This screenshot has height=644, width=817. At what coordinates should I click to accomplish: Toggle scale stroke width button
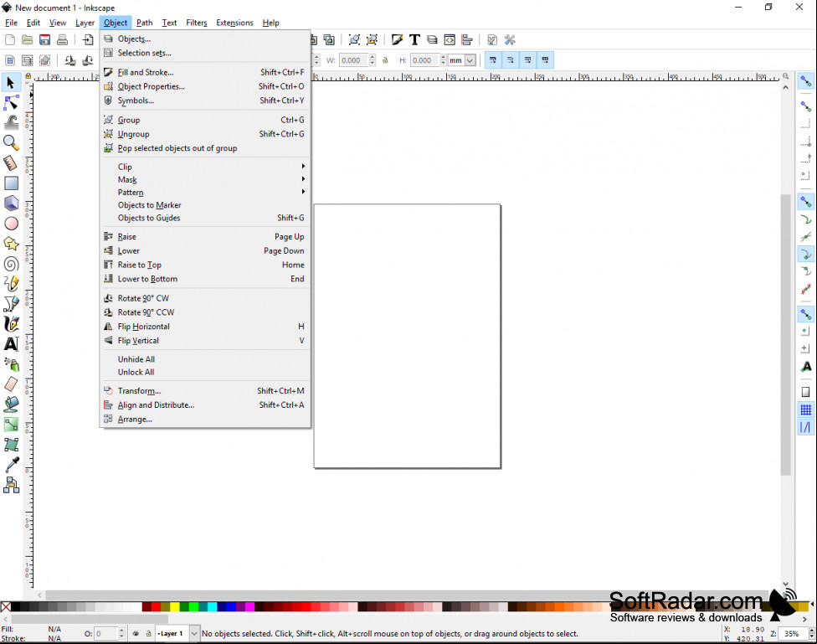493,60
